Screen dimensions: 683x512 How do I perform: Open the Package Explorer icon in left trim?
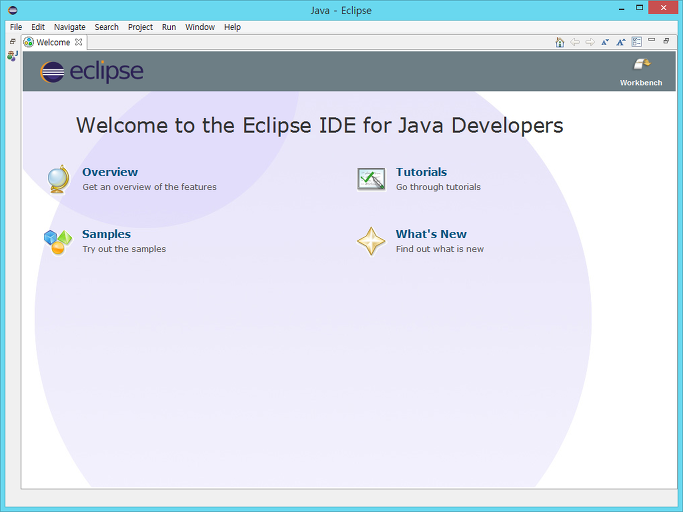13,56
